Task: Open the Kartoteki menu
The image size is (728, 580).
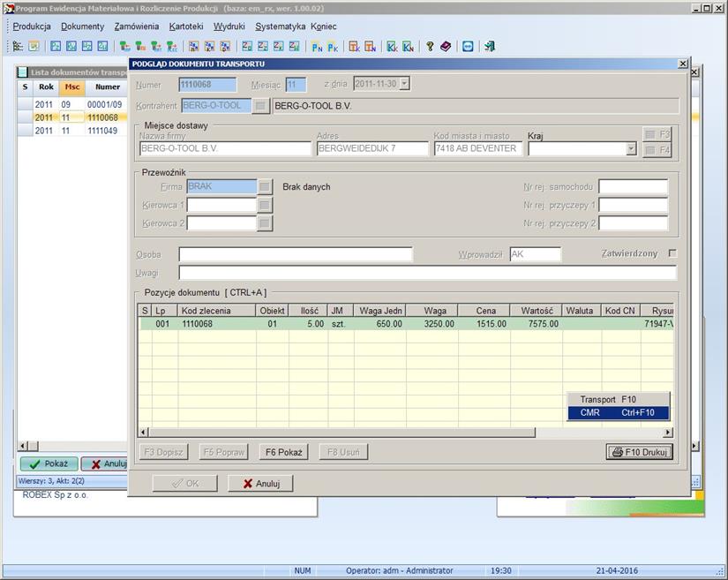Action: pos(185,26)
